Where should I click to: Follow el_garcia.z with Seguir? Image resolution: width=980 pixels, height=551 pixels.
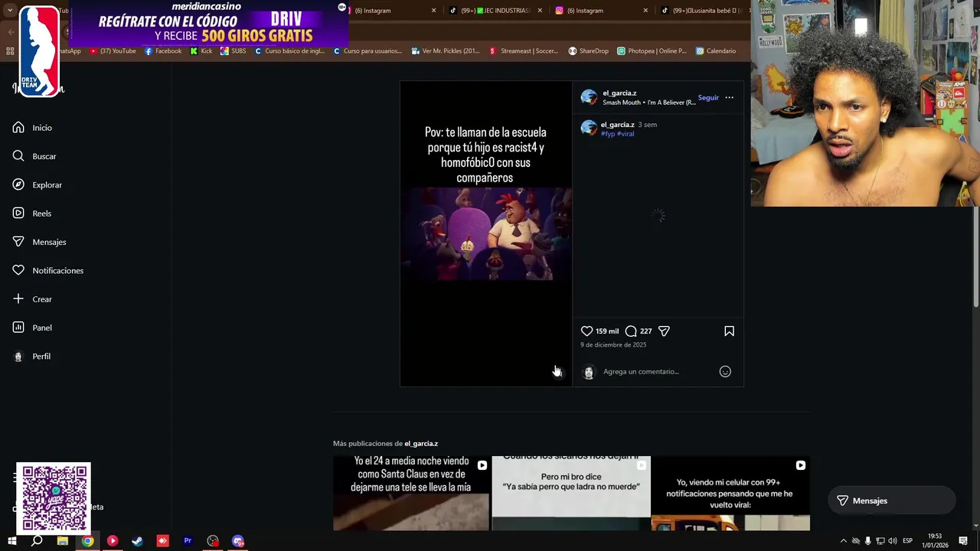(708, 98)
